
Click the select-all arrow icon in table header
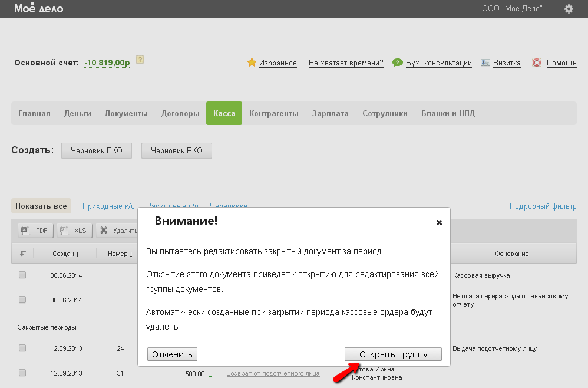pyautogui.click(x=23, y=254)
